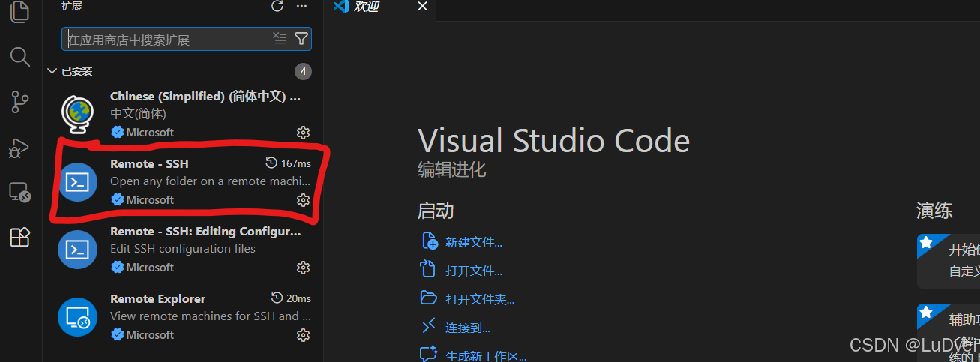Click the remote connect icon beside 连接到
The height and width of the screenshot is (362, 980).
[x=429, y=326]
